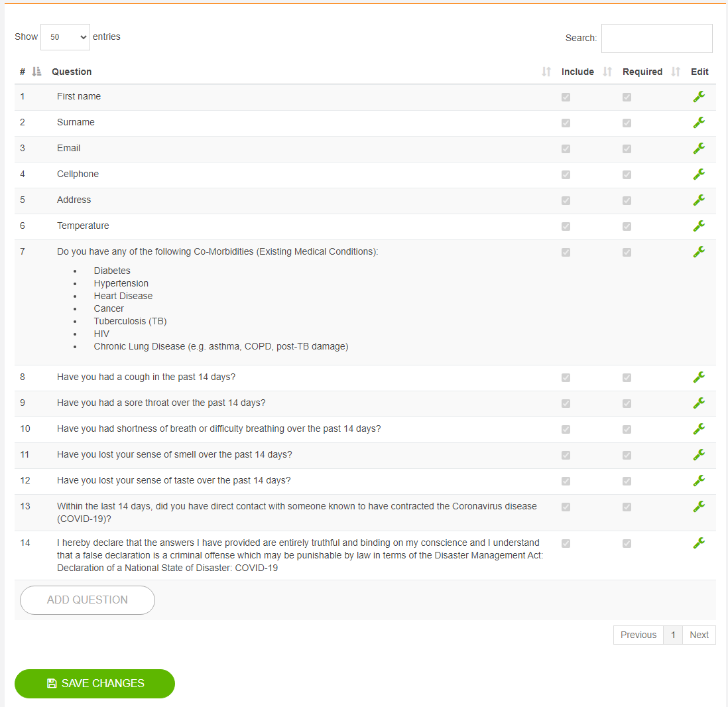
Task: Toggle the Include checkbox for sore throat question
Action: (566, 403)
